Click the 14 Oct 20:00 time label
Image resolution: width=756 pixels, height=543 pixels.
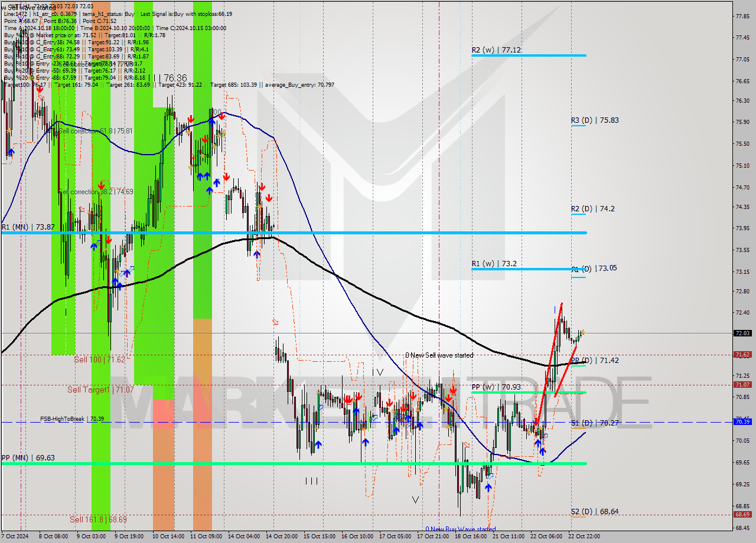(x=282, y=537)
